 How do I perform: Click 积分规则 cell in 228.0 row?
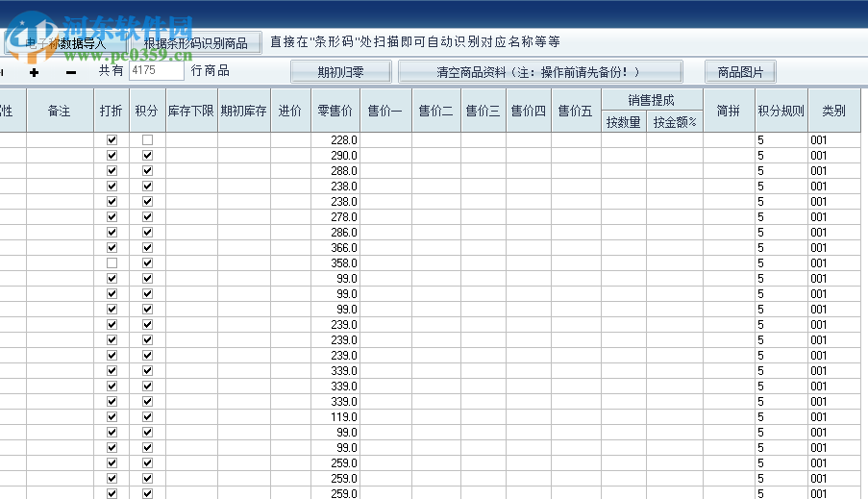point(781,140)
